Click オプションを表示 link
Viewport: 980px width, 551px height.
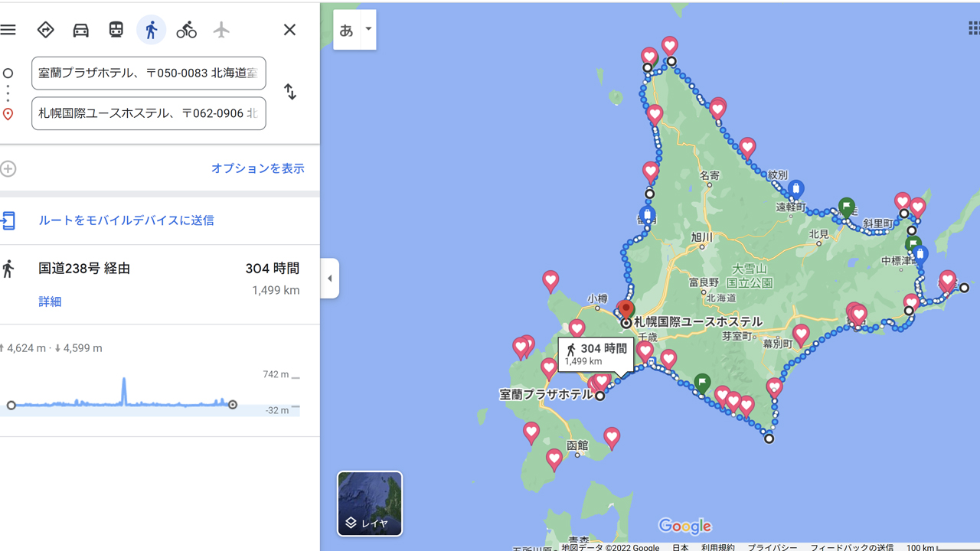coord(258,168)
